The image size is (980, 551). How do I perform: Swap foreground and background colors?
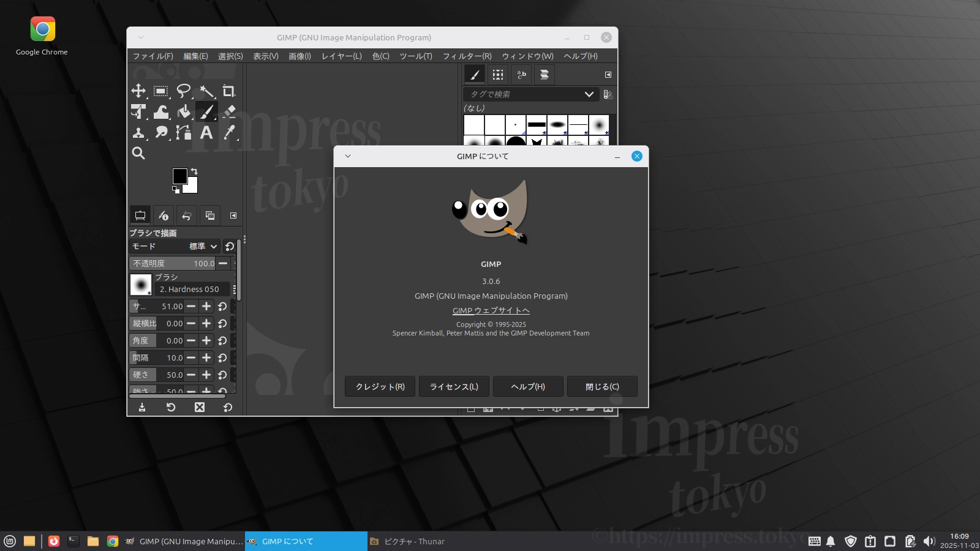click(x=194, y=171)
